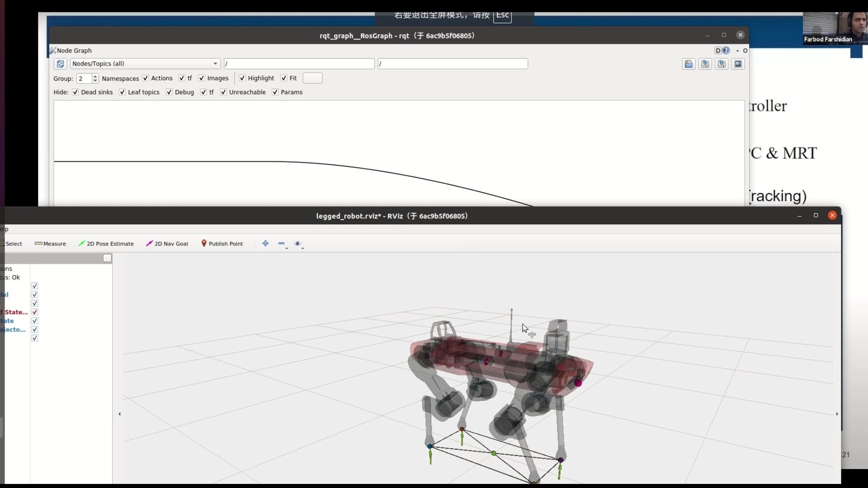Toggle the Highlight checkbox
The width and height of the screenshot is (868, 488).
pos(242,78)
